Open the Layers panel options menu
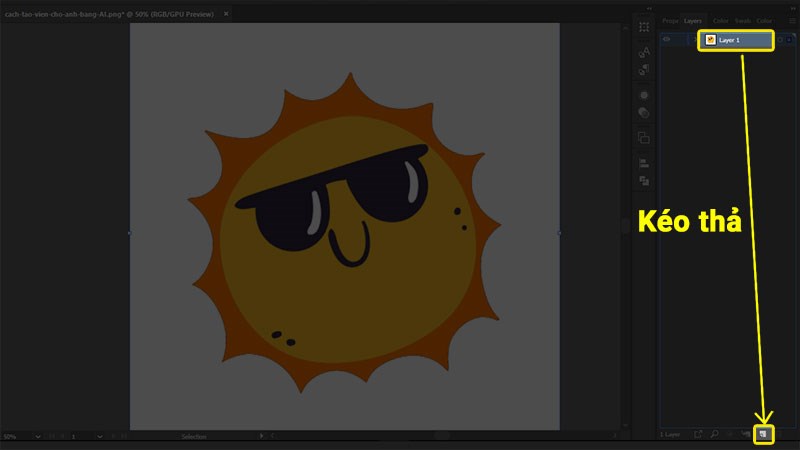The height and width of the screenshot is (450, 800). click(x=789, y=20)
